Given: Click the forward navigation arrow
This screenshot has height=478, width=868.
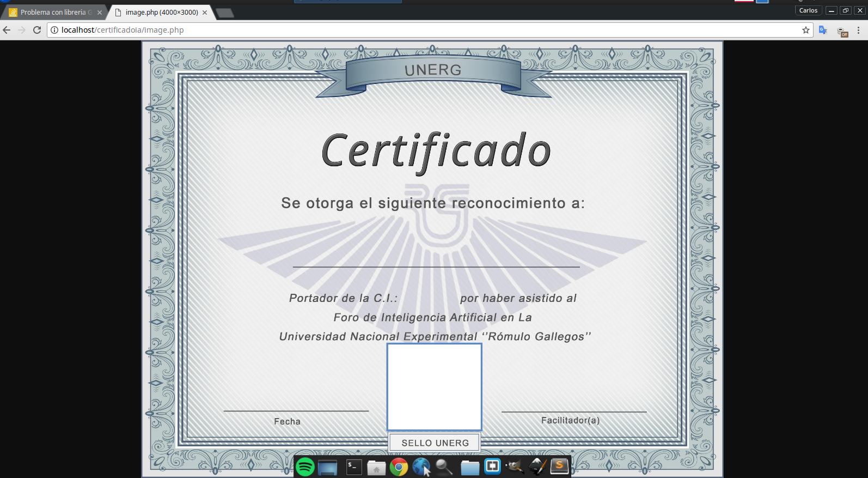Looking at the screenshot, I should coord(22,30).
